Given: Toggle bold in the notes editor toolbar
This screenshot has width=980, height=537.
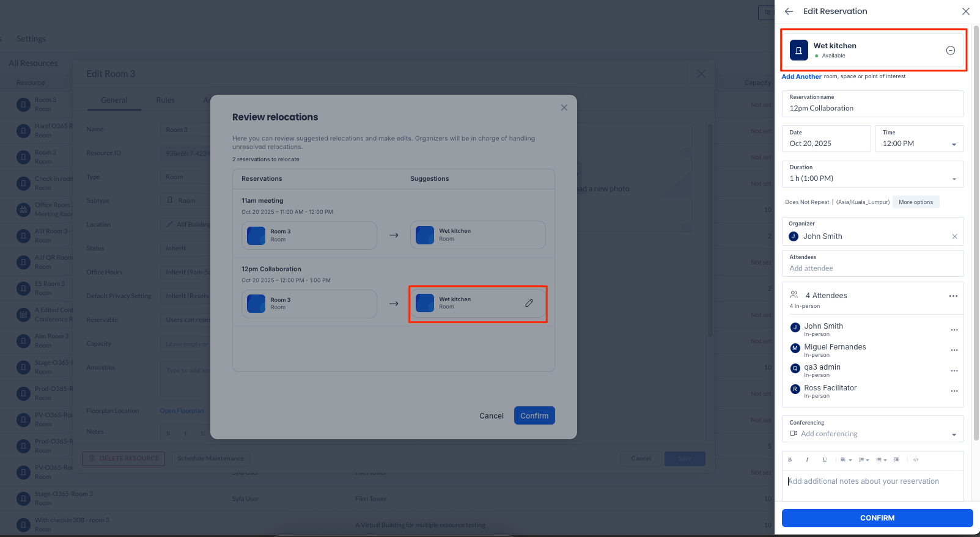Looking at the screenshot, I should pyautogui.click(x=790, y=459).
